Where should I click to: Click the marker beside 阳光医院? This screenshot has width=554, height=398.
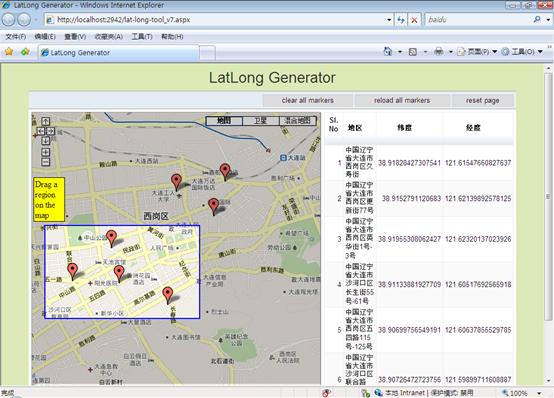point(119,274)
